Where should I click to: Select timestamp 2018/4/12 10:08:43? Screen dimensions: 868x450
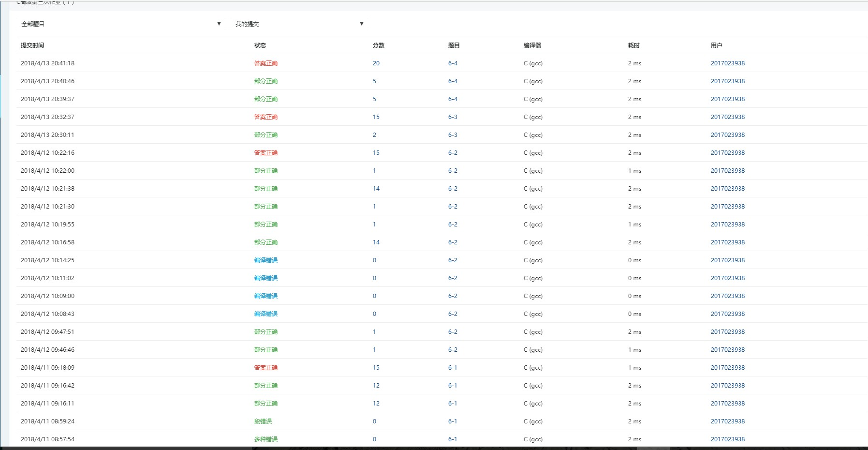click(x=47, y=314)
